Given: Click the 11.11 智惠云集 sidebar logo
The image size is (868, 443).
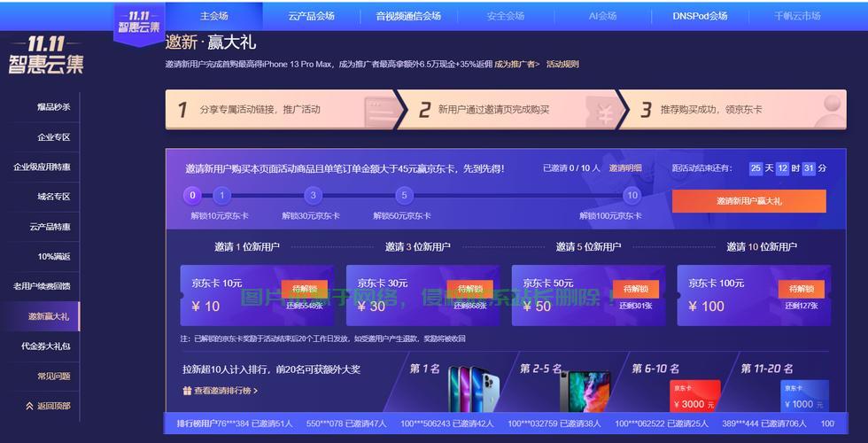Looking at the screenshot, I should (46, 55).
